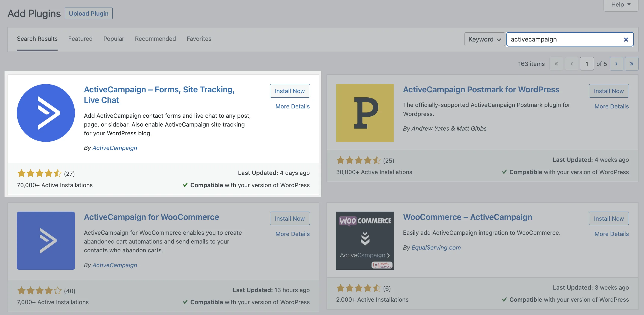Image resolution: width=644 pixels, height=315 pixels.
Task: Click the Postmark yellow P plugin icon
Action: [x=365, y=113]
